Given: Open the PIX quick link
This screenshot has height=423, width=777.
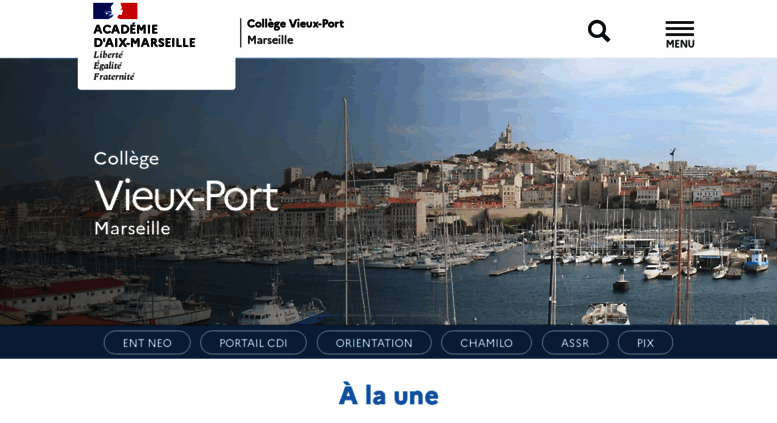Looking at the screenshot, I should (645, 343).
